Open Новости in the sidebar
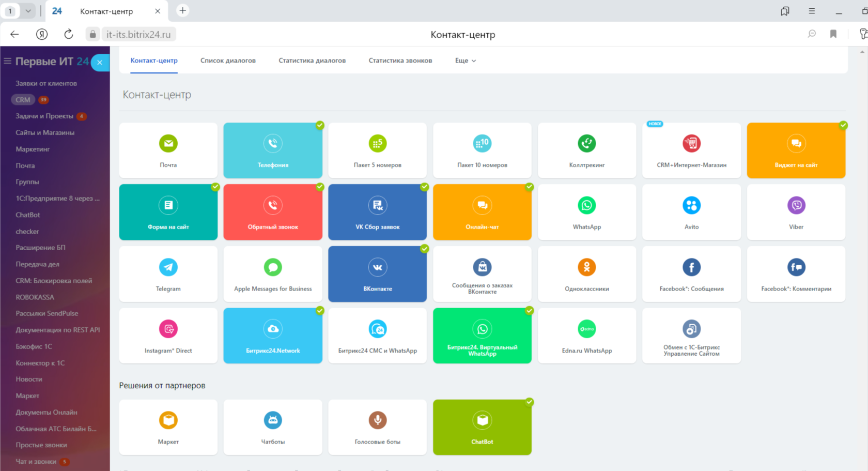Viewport: 868px width, 471px height. tap(29, 379)
